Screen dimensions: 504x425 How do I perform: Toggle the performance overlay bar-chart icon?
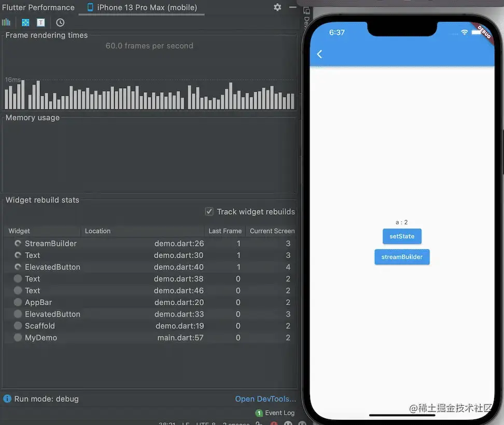tap(6, 22)
